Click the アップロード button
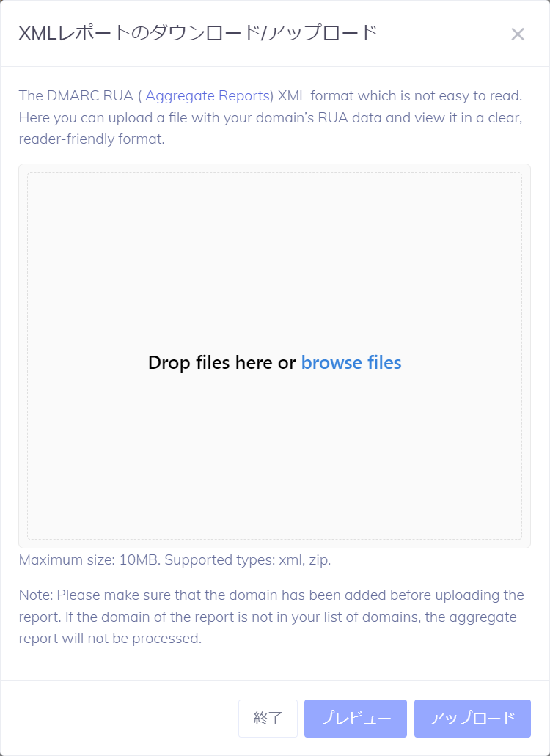 coord(472,719)
